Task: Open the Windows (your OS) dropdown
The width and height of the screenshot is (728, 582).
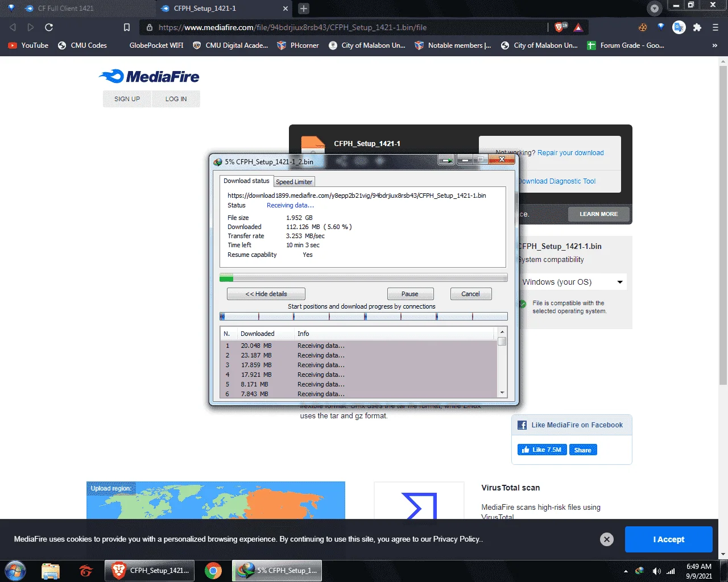Action: pos(573,282)
